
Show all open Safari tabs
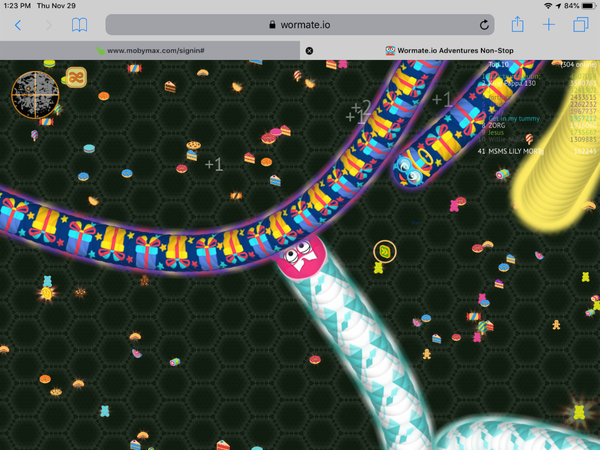click(x=580, y=25)
